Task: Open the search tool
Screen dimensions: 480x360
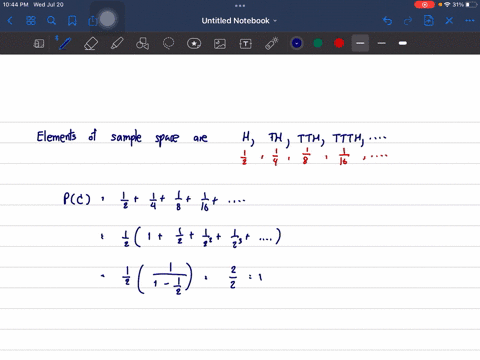Action: point(51,21)
